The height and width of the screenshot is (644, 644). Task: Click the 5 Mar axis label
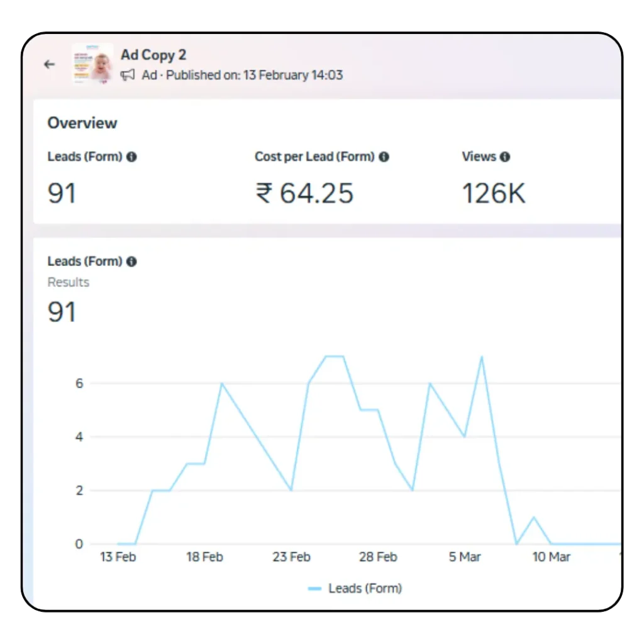[465, 557]
